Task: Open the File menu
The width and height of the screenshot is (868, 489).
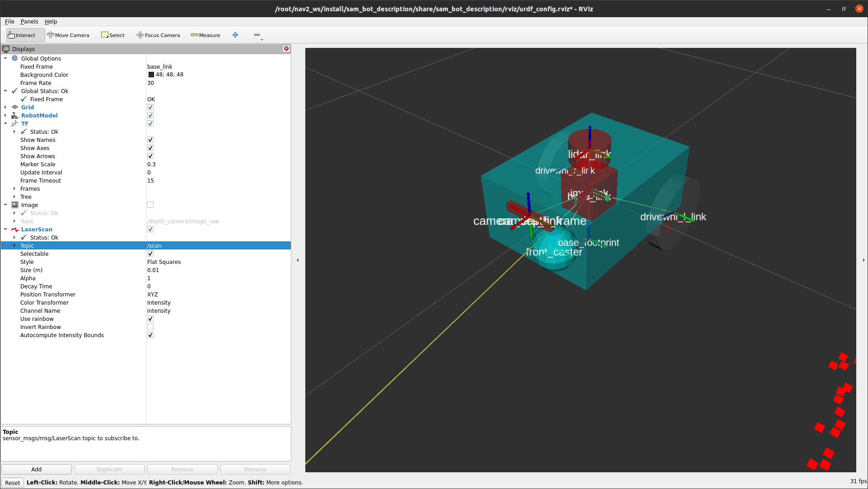Action: point(9,21)
